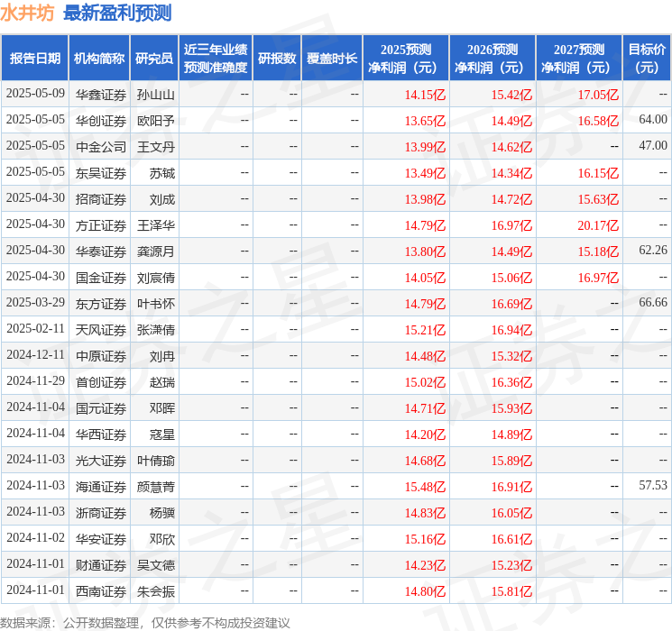Click analyst name 邓晖
The image size is (672, 631).
(x=162, y=407)
